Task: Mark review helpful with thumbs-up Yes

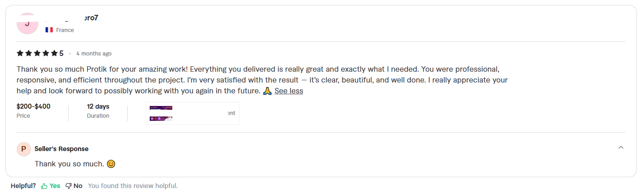Action: 51,186
